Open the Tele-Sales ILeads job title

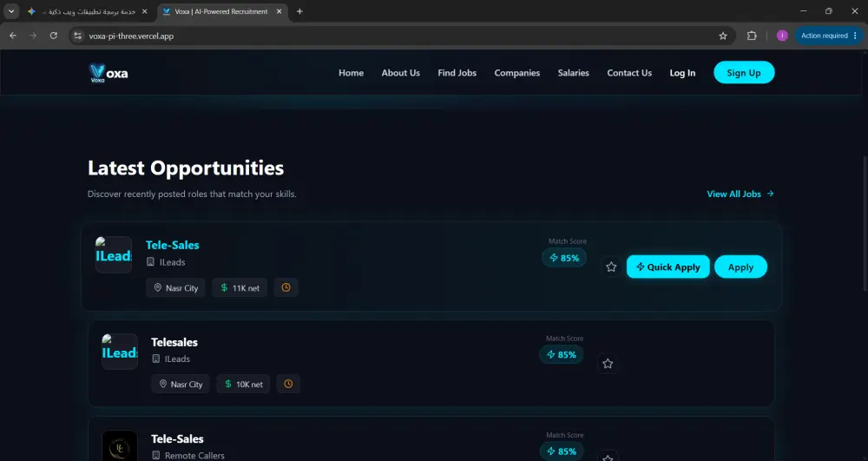pyautogui.click(x=172, y=245)
